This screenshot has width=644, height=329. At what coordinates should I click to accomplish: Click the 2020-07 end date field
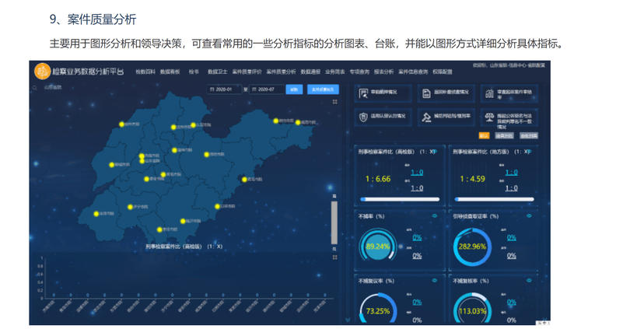click(x=267, y=89)
